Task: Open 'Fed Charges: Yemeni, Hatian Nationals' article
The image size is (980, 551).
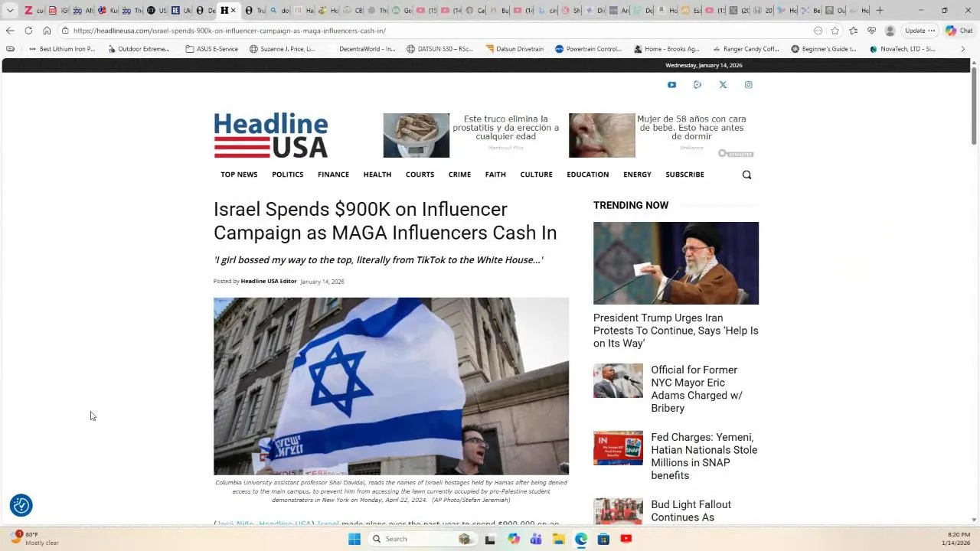Action: click(704, 456)
